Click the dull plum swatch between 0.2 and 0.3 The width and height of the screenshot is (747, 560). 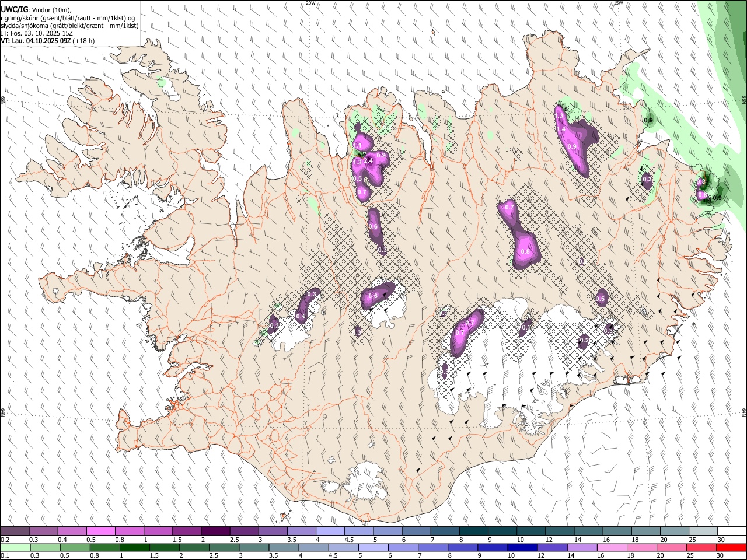[x=15, y=531]
